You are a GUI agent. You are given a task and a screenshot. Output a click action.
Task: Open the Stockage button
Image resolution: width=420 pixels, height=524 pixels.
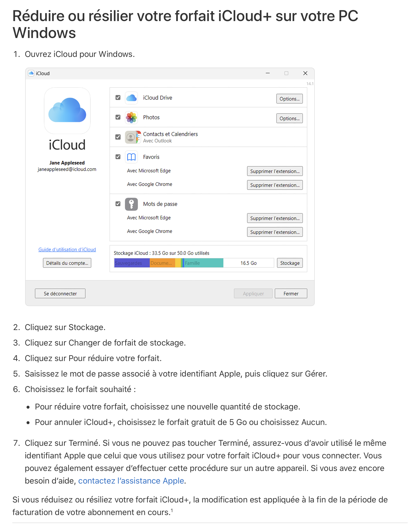(x=290, y=263)
